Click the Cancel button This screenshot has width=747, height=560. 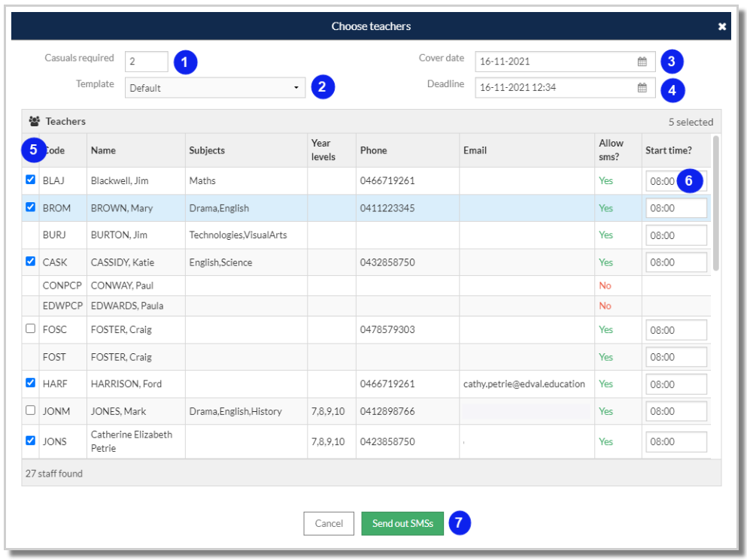[329, 524]
